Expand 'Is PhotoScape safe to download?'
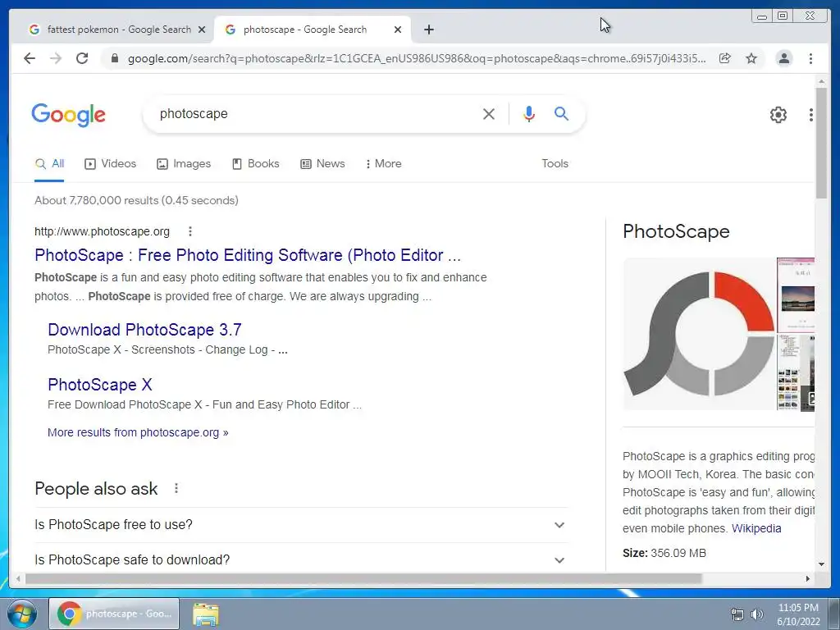This screenshot has height=630, width=840. [301, 559]
